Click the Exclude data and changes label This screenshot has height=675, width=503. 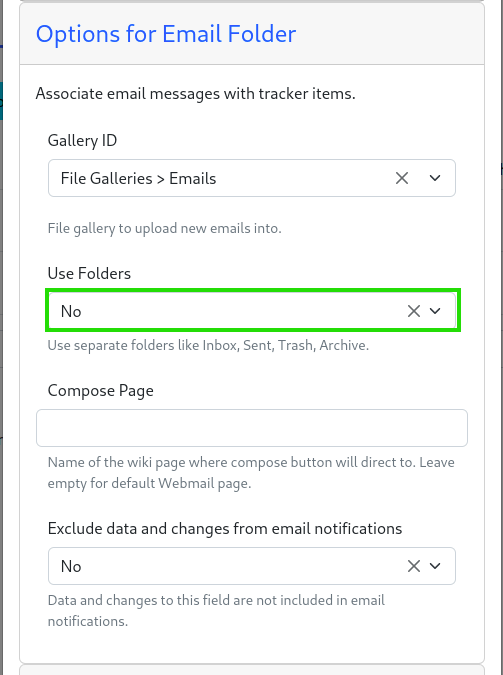click(225, 529)
